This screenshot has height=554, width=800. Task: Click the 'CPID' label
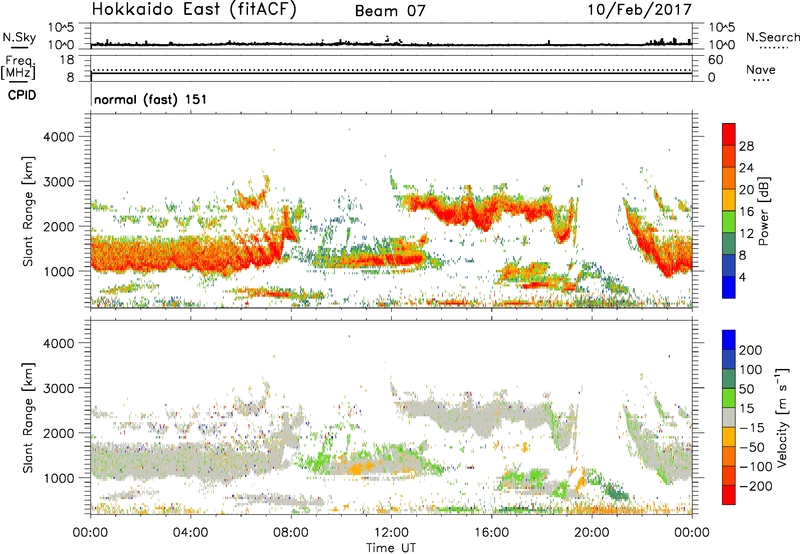(x=22, y=95)
